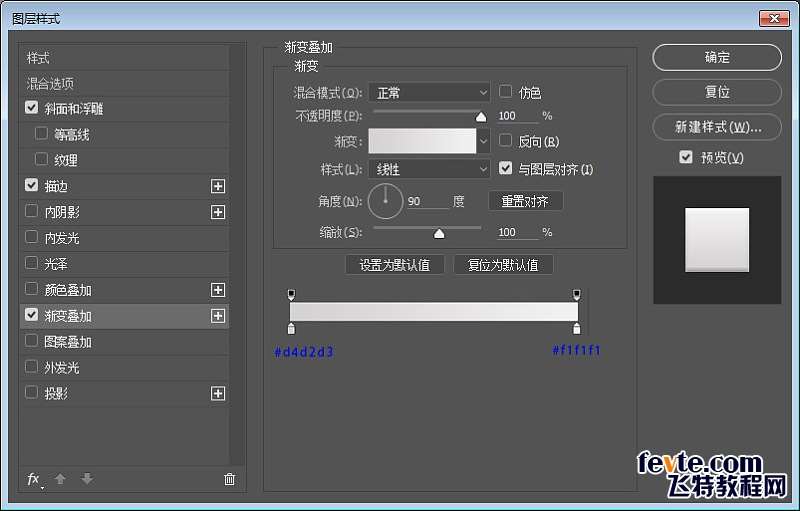Click the gradient swatch next to 渐变
Screen dimensions: 800x511
tap(422, 141)
